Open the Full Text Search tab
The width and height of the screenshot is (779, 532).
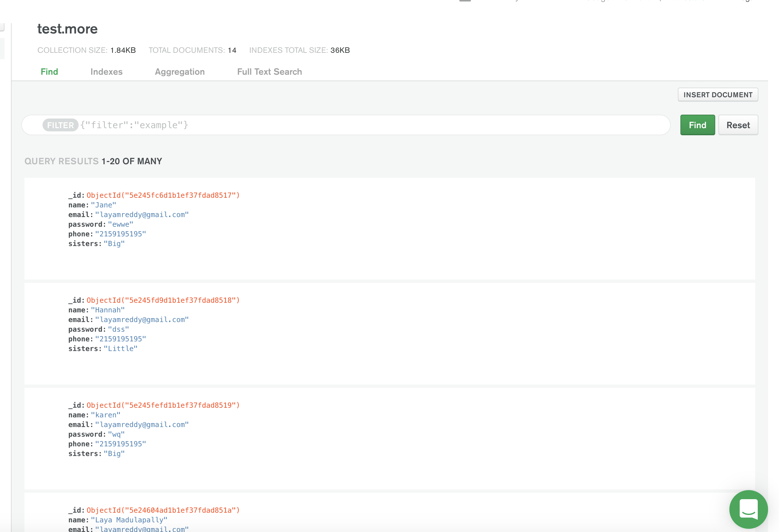[x=269, y=72]
